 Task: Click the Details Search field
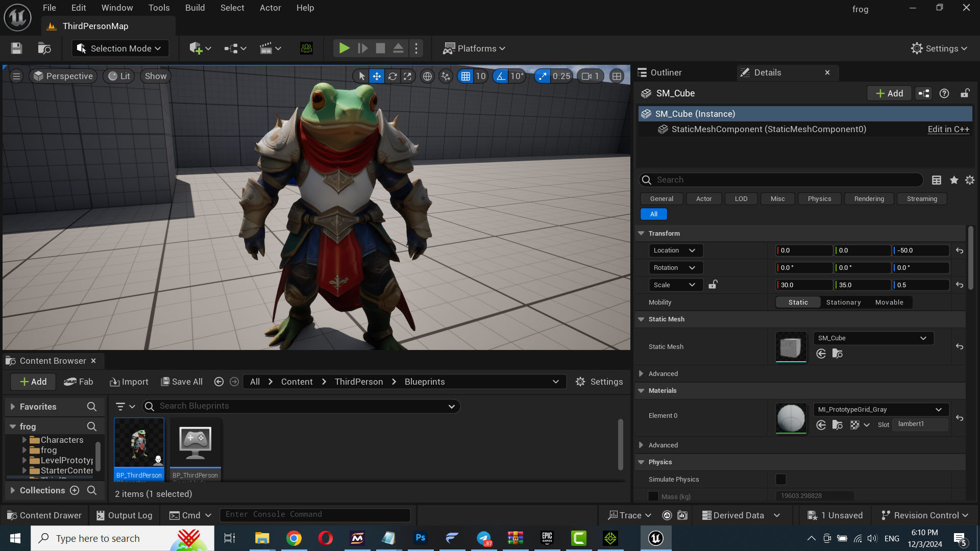click(781, 180)
